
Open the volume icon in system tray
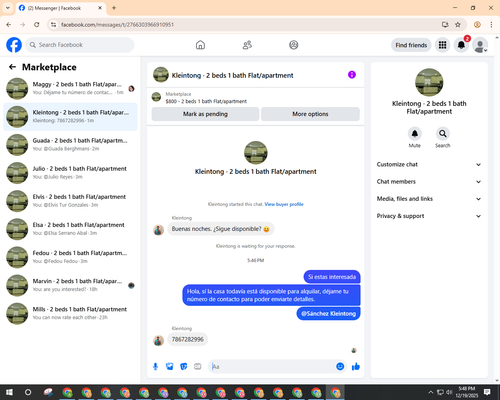coord(449,392)
